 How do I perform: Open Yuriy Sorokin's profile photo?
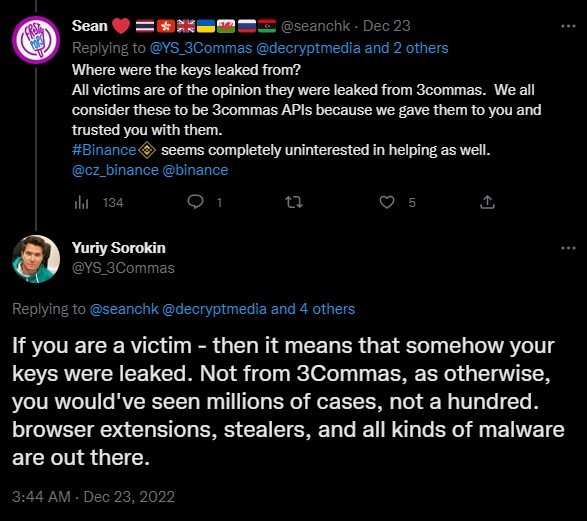click(x=36, y=259)
